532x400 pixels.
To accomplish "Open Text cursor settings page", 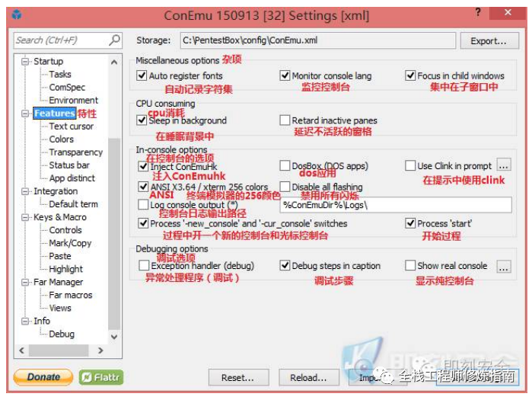I will [x=71, y=126].
